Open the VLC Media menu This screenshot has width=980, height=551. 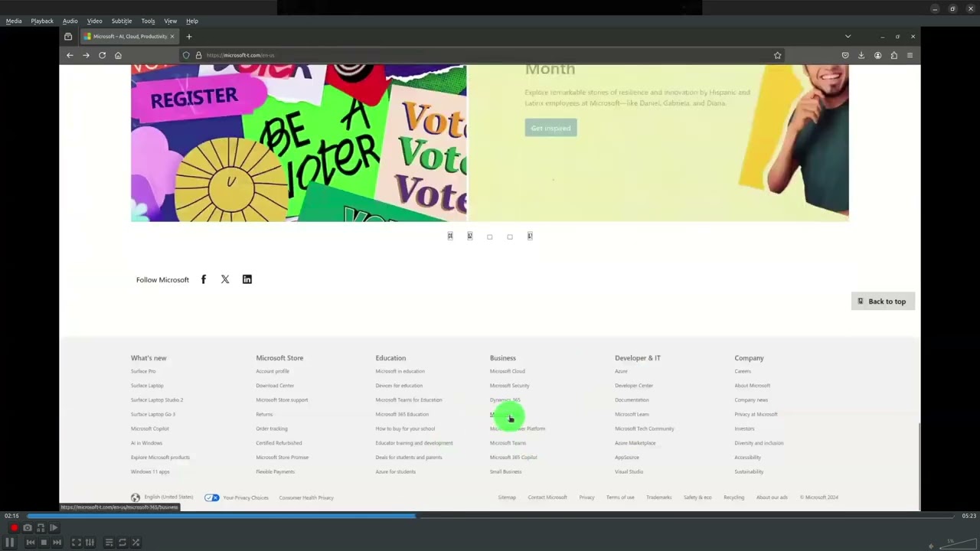14,21
